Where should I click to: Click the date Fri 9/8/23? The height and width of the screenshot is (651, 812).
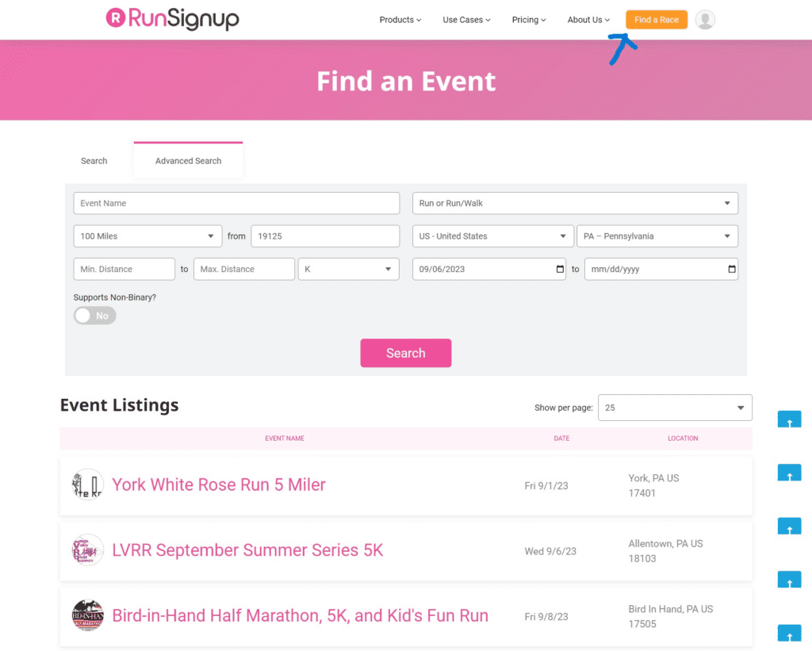[x=546, y=616]
